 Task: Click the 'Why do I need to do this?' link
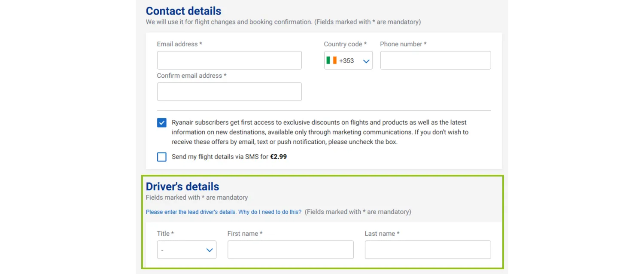coord(270,212)
